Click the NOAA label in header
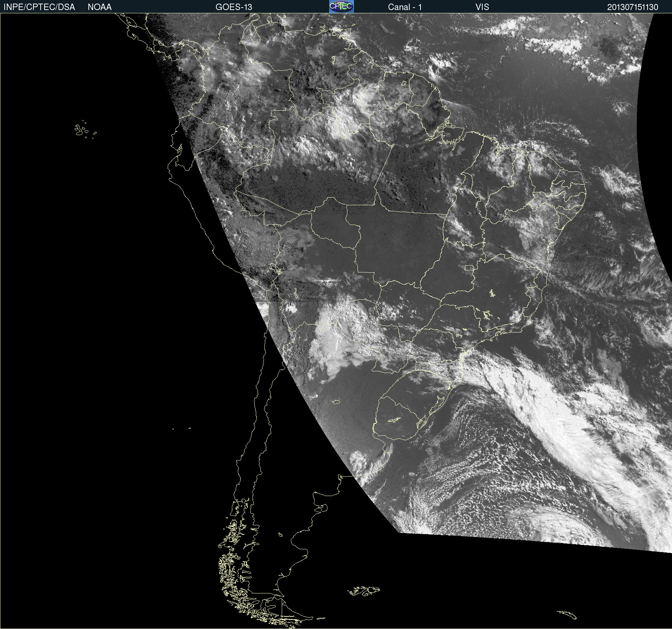Image resolution: width=672 pixels, height=629 pixels. [100, 7]
